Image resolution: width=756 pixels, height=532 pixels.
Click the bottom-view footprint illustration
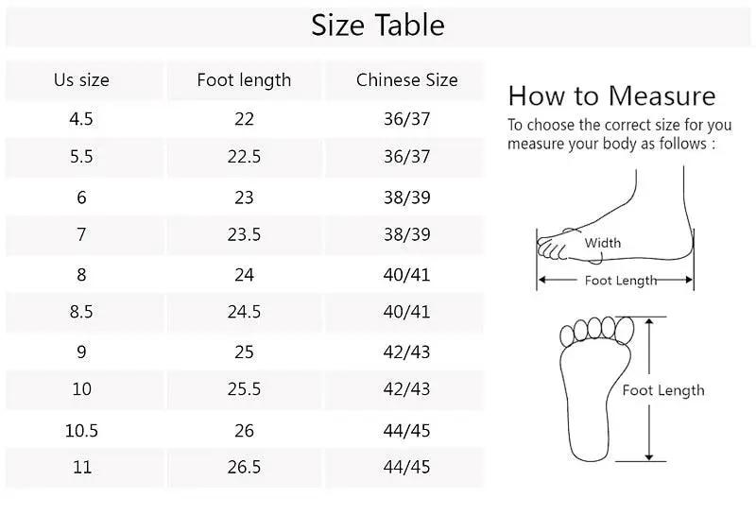pos(597,388)
